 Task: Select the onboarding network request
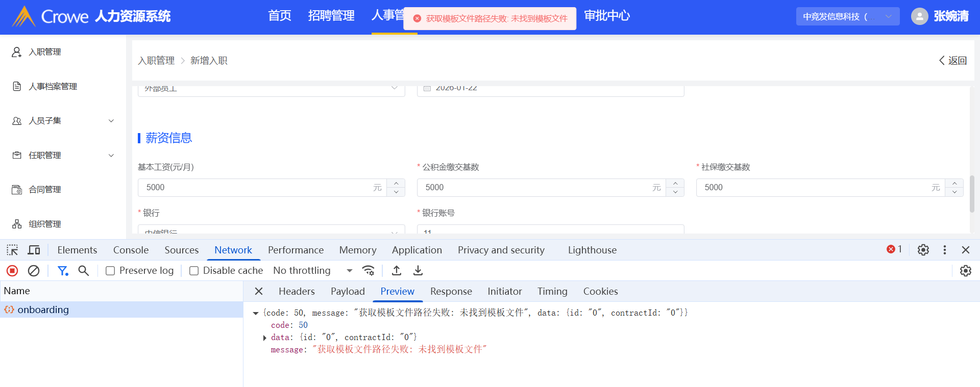121,309
